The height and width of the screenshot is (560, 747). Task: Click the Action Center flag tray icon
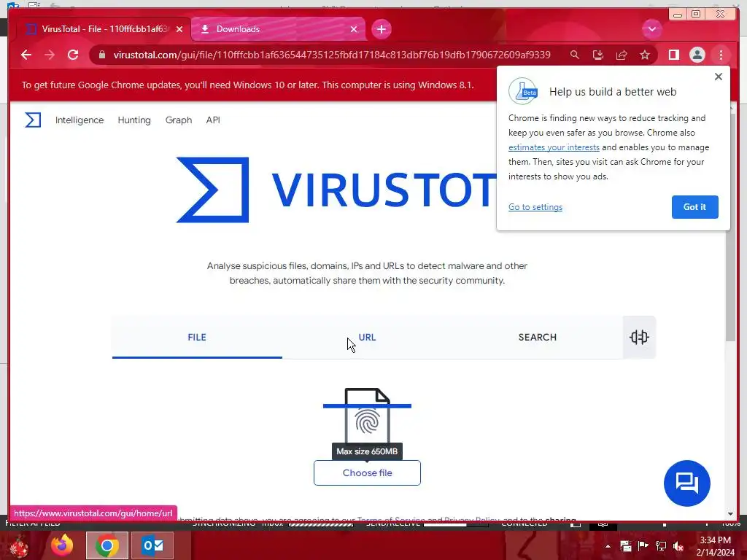(x=643, y=546)
